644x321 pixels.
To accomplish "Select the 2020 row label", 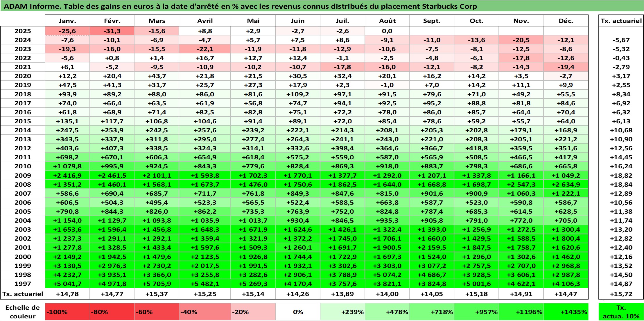I will [23, 76].
